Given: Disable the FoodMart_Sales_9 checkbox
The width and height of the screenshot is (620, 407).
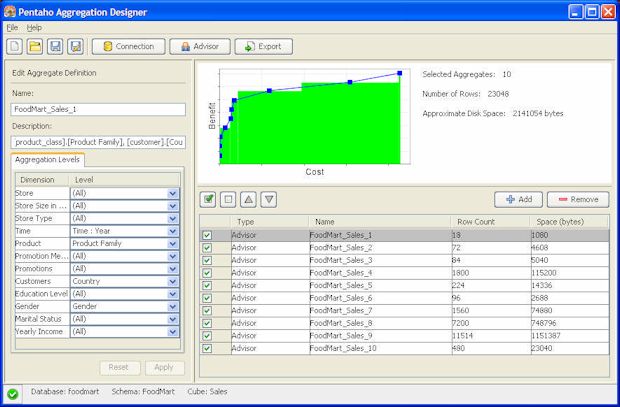Looking at the screenshot, I should [x=207, y=336].
